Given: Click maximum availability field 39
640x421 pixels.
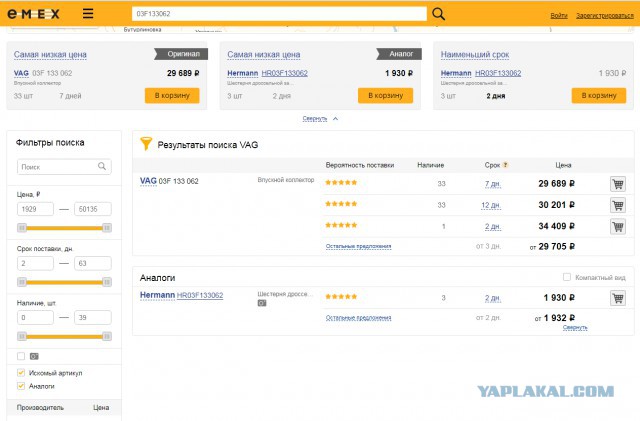Looking at the screenshot, I should pos(93,318).
